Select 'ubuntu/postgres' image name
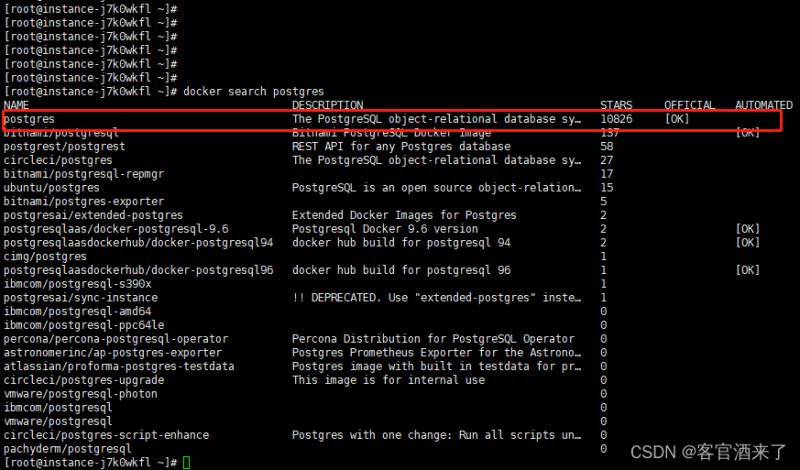The image size is (800, 470). 52,188
